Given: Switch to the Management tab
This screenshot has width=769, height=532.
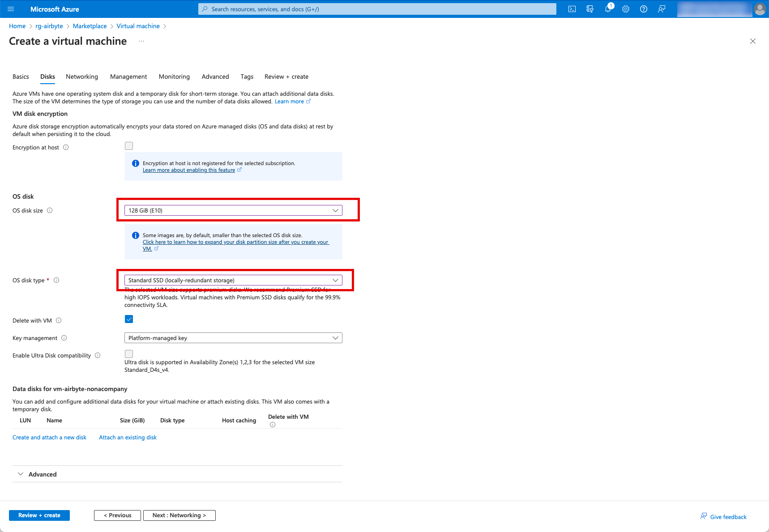Looking at the screenshot, I should (x=128, y=77).
